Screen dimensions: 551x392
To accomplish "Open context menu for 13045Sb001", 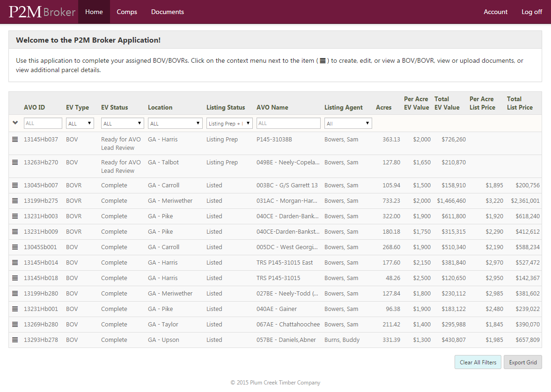I will (15, 247).
